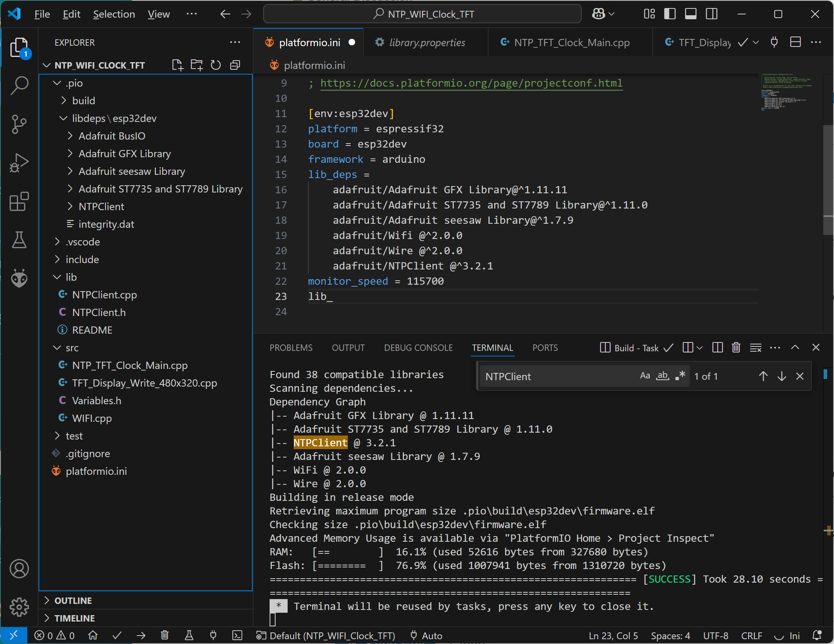The image size is (834, 644).
Task: Click New File icon in Explorer header
Action: tap(177, 65)
